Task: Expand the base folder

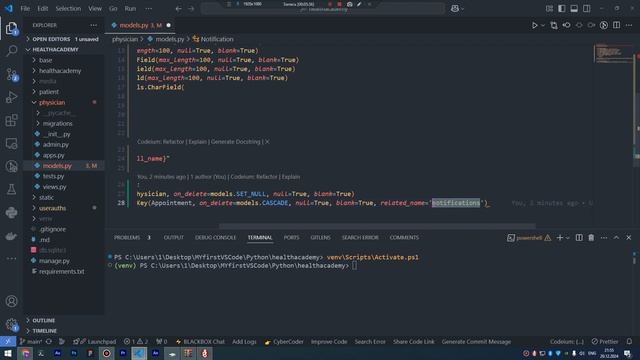Action: click(x=45, y=60)
